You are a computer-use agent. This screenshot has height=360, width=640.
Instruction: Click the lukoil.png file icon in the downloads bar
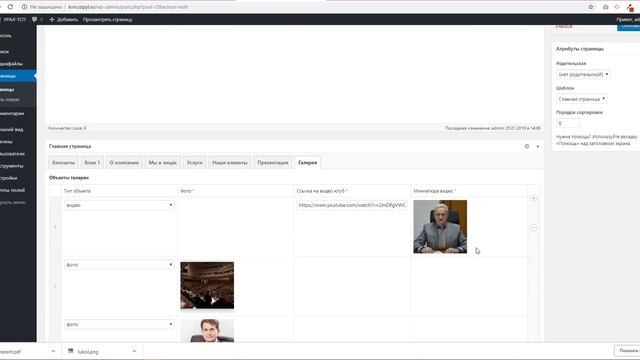pos(71,351)
